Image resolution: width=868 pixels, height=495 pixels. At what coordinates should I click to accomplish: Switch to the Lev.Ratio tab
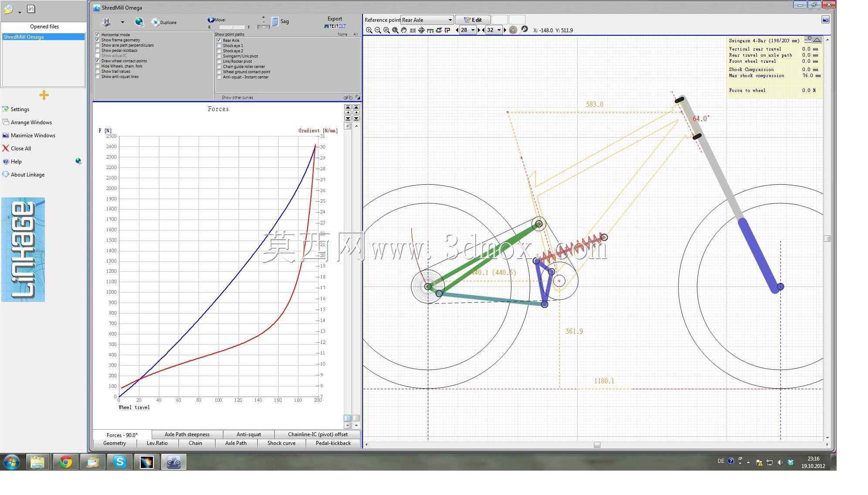[157, 443]
